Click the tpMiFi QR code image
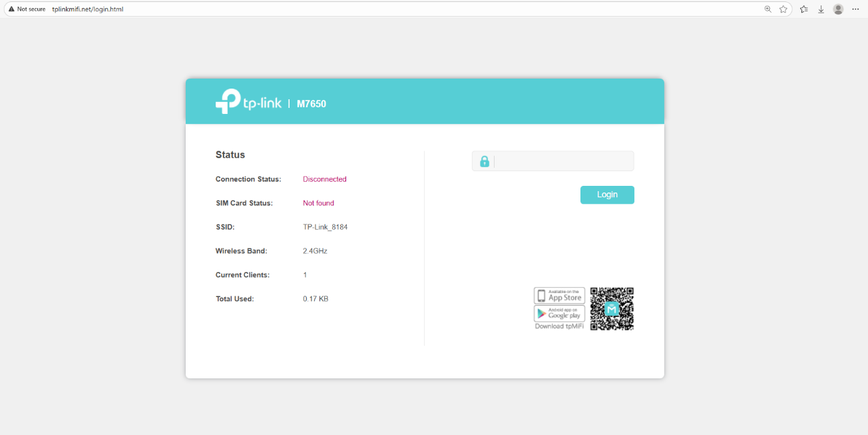This screenshot has width=868, height=435. (612, 309)
